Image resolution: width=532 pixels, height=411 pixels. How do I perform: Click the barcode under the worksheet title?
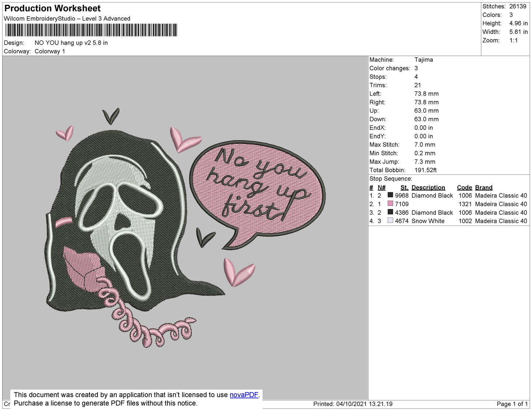point(91,30)
